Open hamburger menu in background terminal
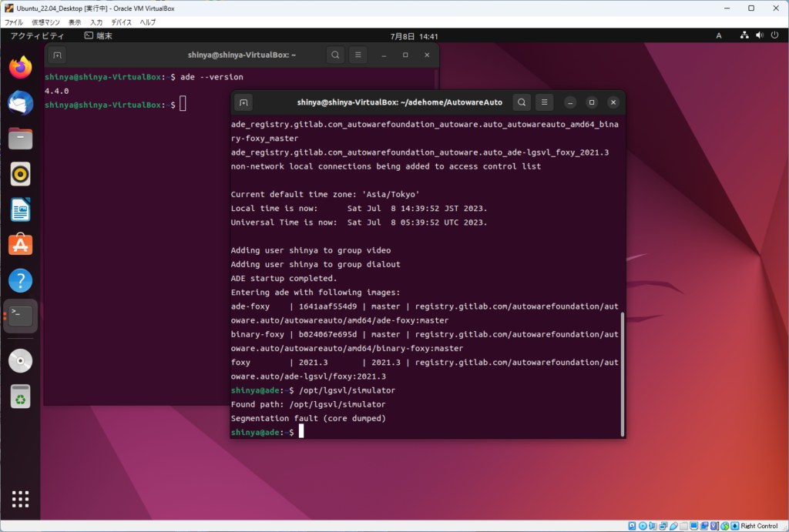789x532 pixels. 358,55
